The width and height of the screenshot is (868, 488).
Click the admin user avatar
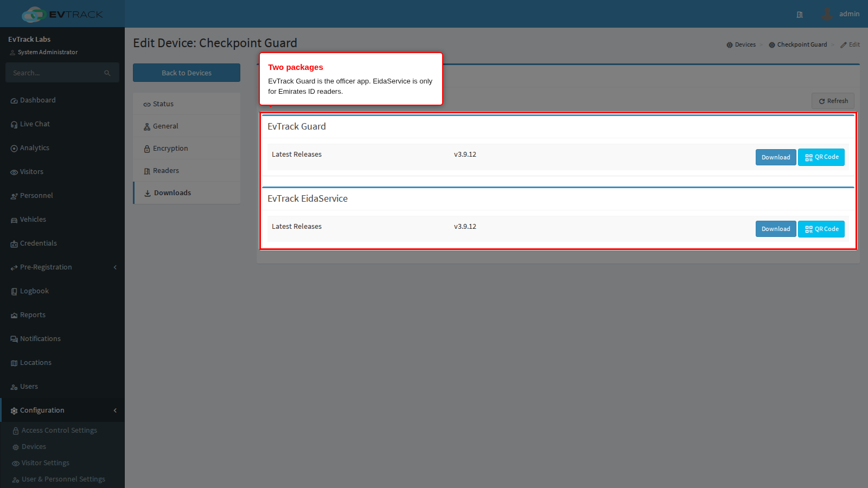(827, 14)
